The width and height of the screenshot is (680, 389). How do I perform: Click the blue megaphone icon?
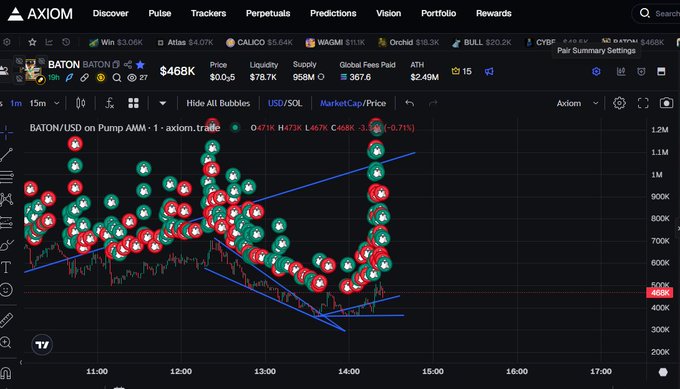(x=489, y=71)
